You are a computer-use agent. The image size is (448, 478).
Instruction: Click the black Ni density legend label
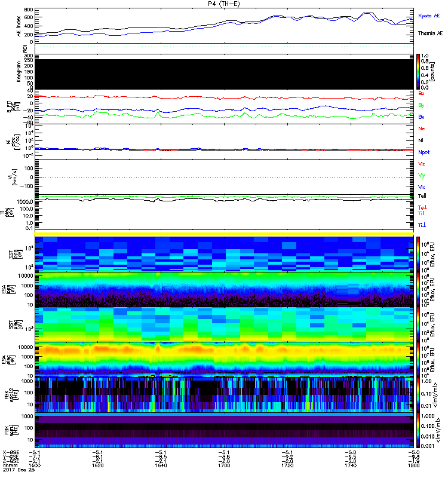tap(421, 140)
